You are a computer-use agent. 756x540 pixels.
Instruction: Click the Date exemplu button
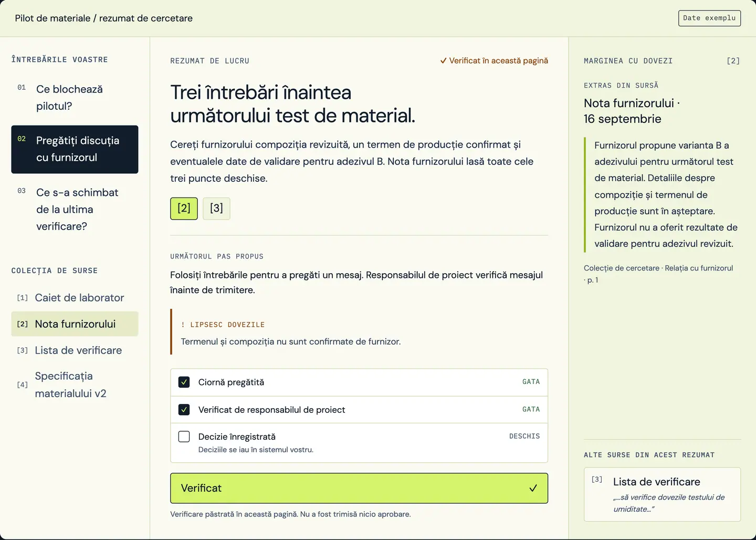[x=709, y=18]
